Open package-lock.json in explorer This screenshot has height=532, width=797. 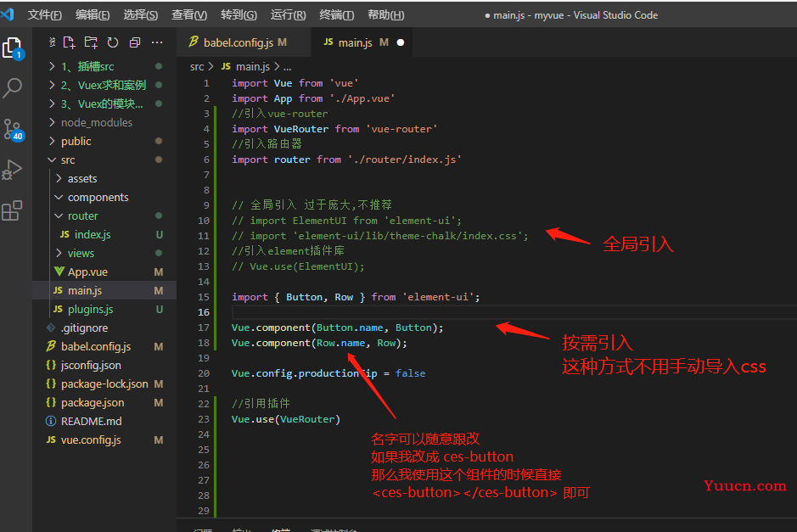(x=104, y=384)
